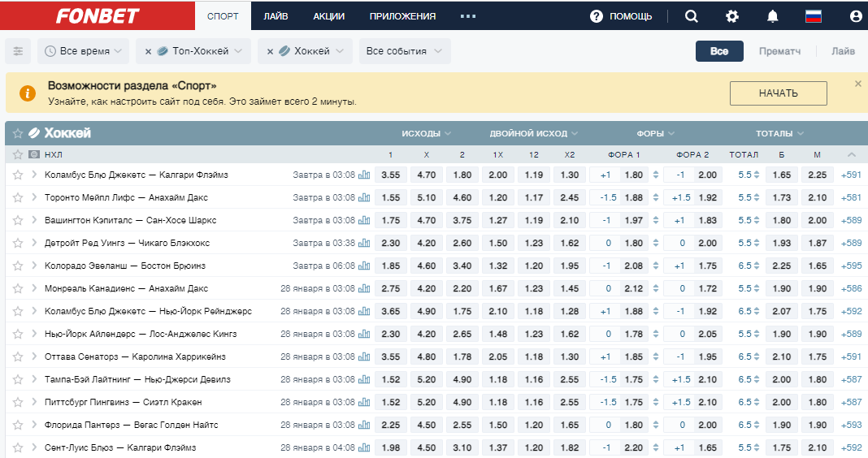868x458 pixels.
Task: Open the search magnifier icon
Action: pos(692,16)
